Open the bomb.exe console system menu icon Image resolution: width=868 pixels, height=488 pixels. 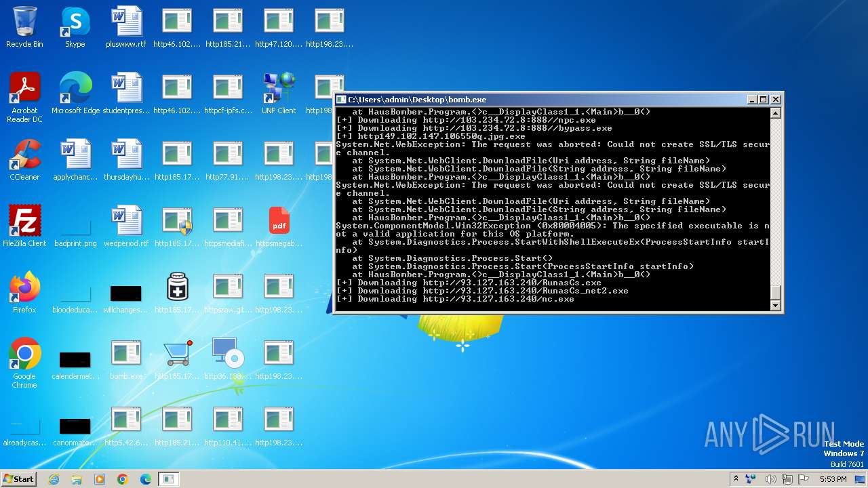coord(341,100)
